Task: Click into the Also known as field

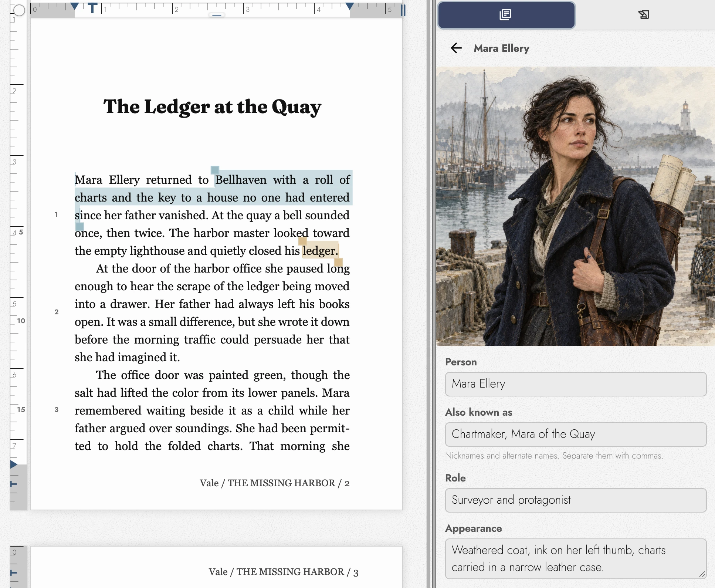Action: [x=576, y=435]
